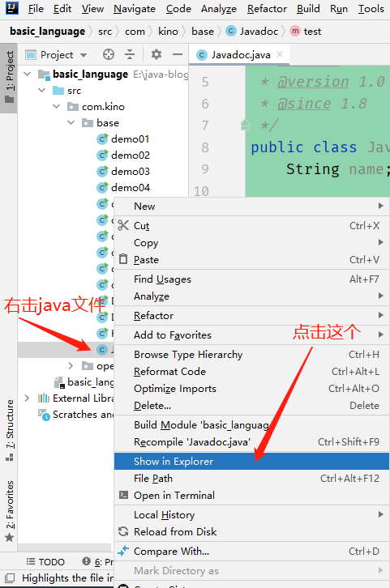The width and height of the screenshot is (390, 588).
Task: Choose Find Usages
Action: pos(251,279)
